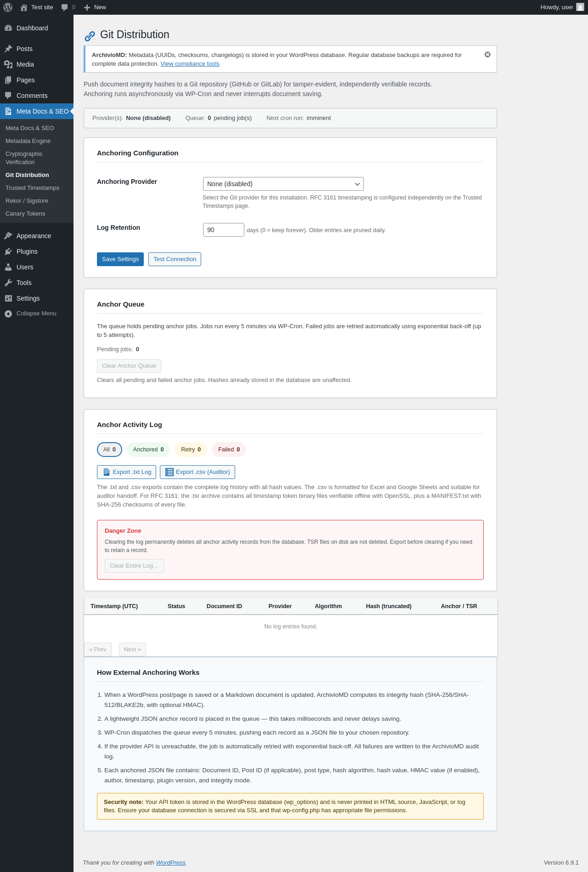Open the Anchoring Provider dropdown
The width and height of the screenshot is (588, 872).
(283, 184)
